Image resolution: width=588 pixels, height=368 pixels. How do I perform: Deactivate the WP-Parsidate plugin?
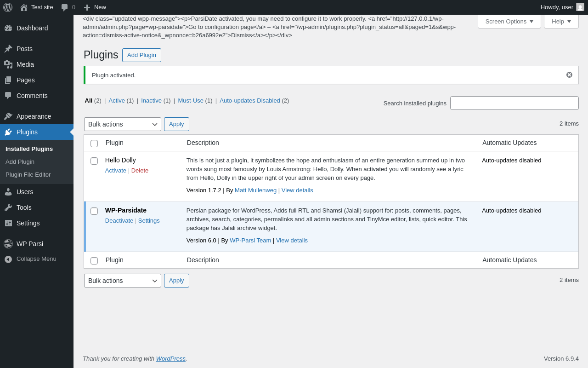119,221
